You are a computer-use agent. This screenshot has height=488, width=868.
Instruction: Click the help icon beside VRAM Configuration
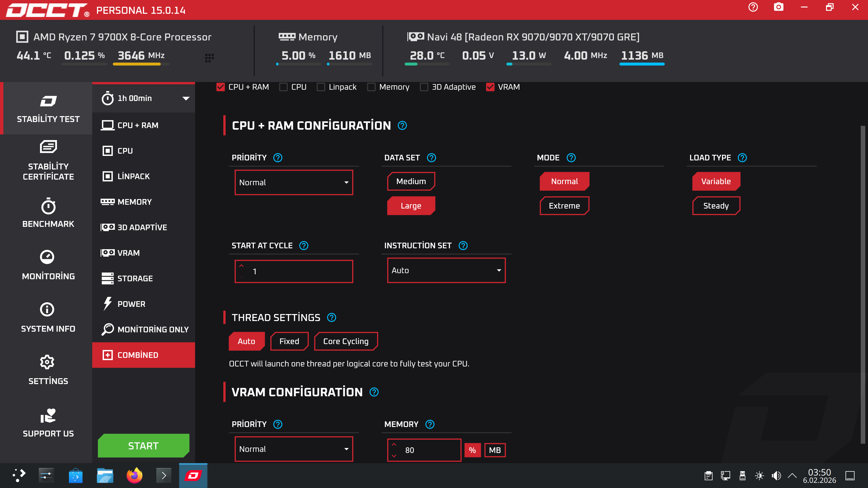click(374, 392)
